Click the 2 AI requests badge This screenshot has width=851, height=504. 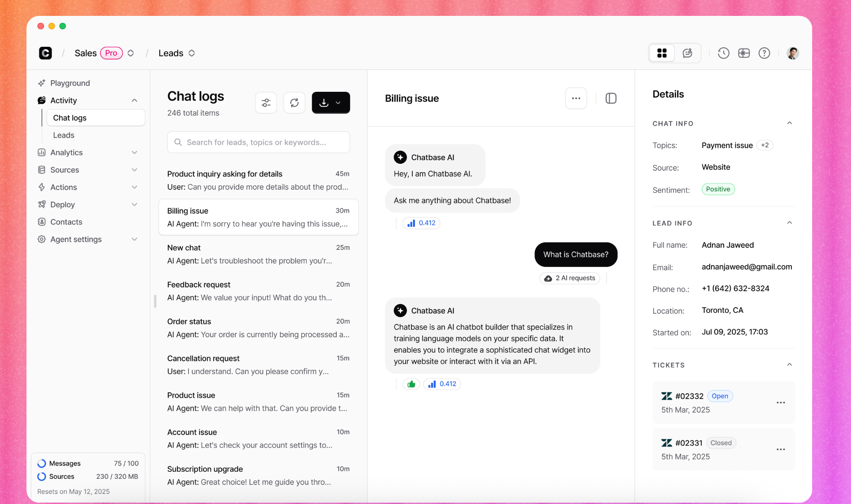click(569, 278)
